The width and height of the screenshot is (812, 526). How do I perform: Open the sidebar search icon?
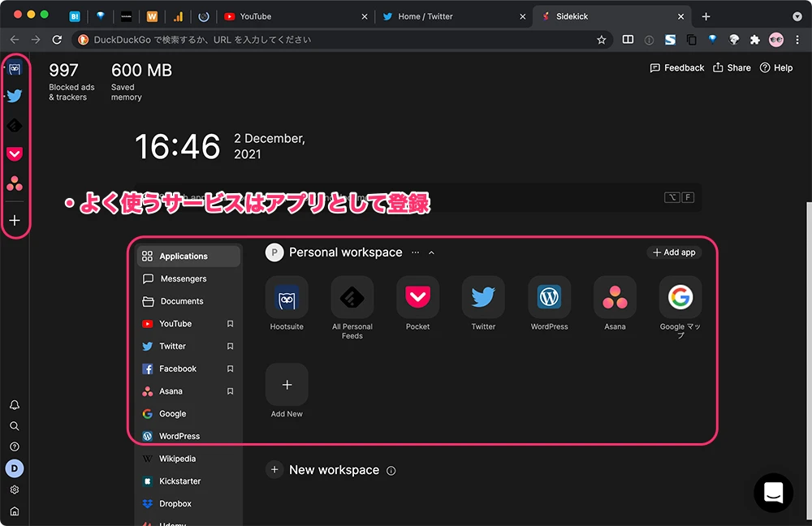(x=15, y=426)
